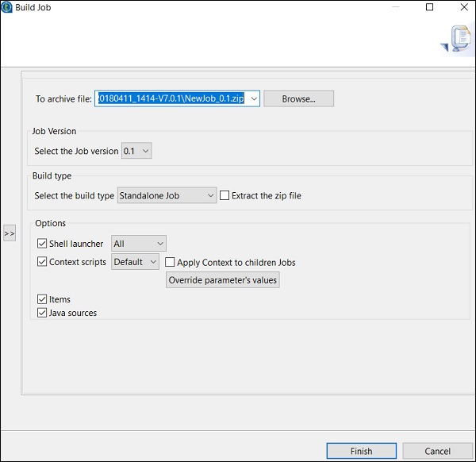
Task: Expand the side panel with >> button
Action: tap(10, 233)
